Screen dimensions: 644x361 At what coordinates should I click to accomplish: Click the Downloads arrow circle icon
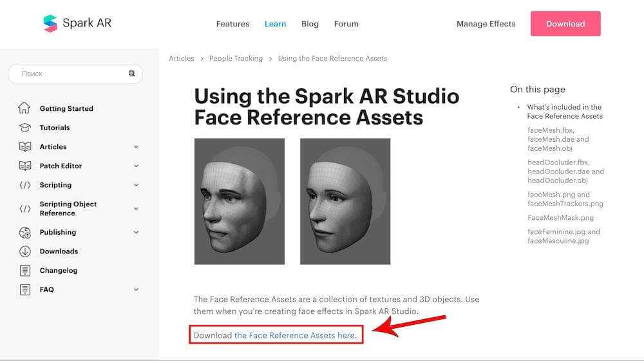(24, 251)
